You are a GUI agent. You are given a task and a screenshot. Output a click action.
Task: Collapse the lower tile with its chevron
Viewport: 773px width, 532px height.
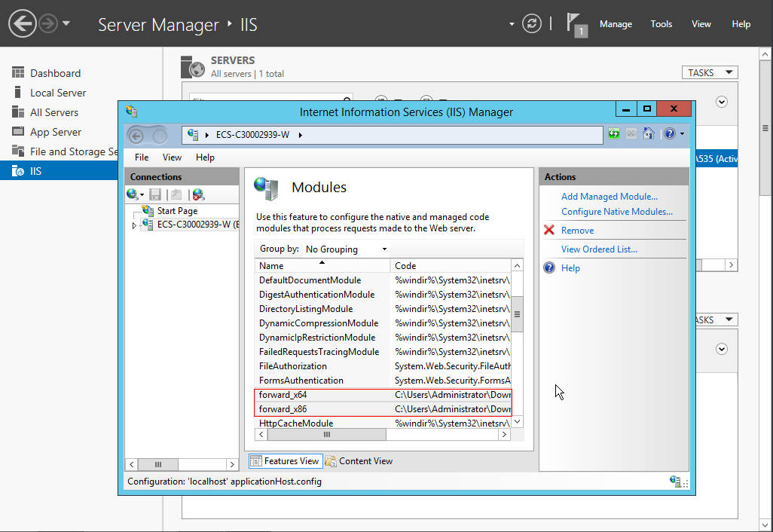click(722, 349)
